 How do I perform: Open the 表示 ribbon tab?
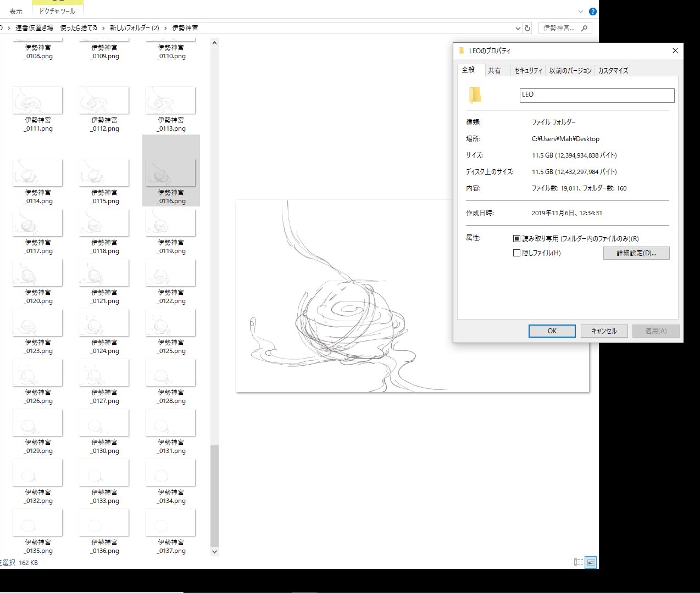click(x=16, y=11)
